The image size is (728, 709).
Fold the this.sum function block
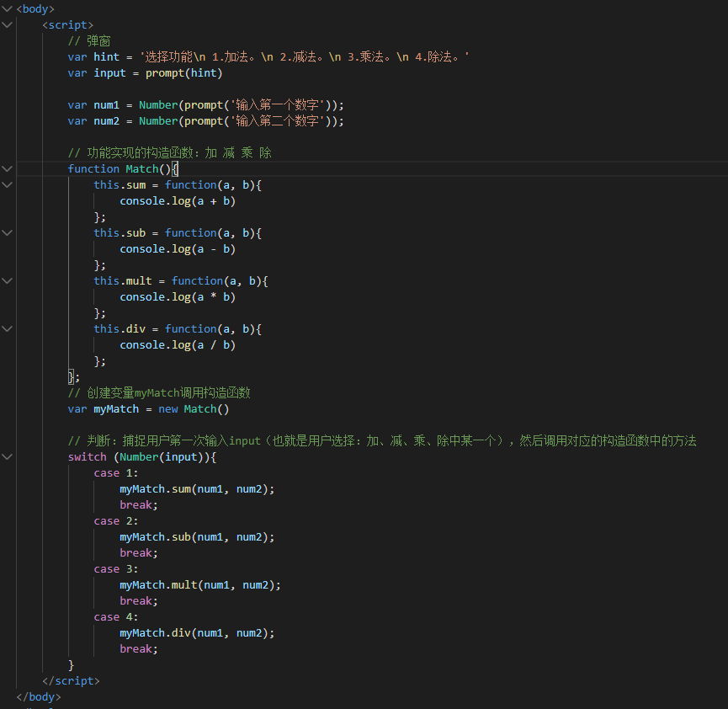tap(7, 185)
